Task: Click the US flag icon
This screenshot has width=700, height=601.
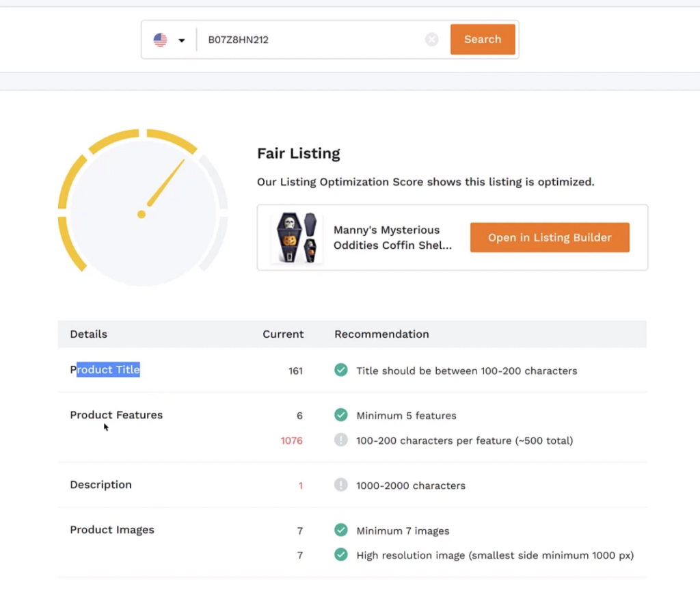Action: tap(160, 40)
